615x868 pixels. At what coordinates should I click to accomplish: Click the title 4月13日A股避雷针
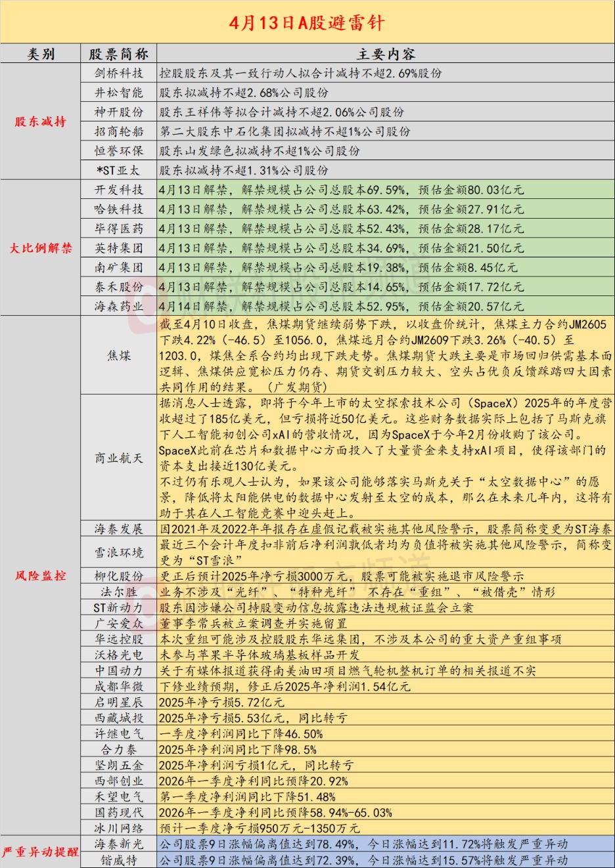coord(307,21)
